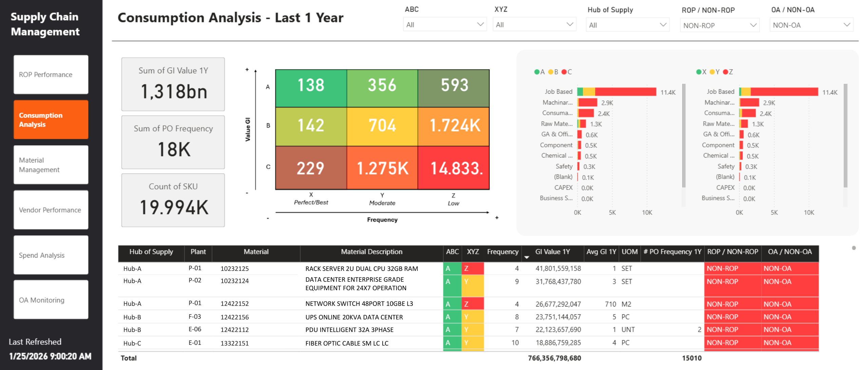Open the Hub of Supply dropdown
The width and height of the screenshot is (868, 370).
(628, 25)
